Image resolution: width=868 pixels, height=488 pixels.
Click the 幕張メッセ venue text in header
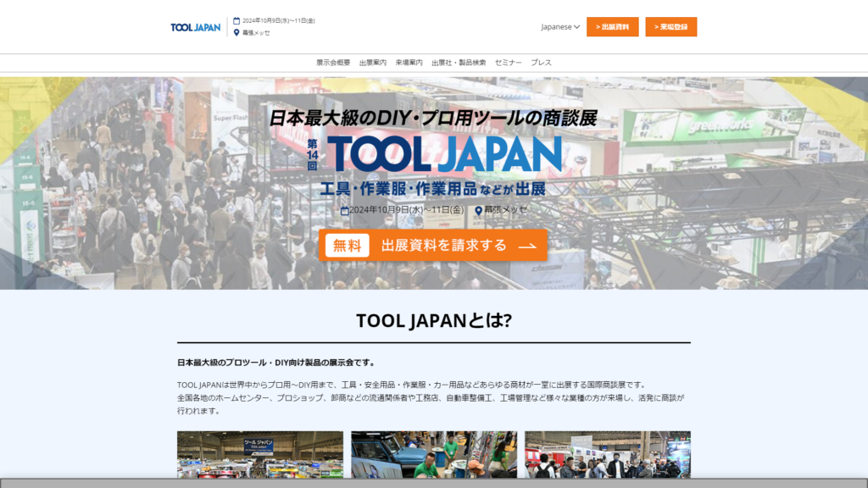click(x=256, y=33)
